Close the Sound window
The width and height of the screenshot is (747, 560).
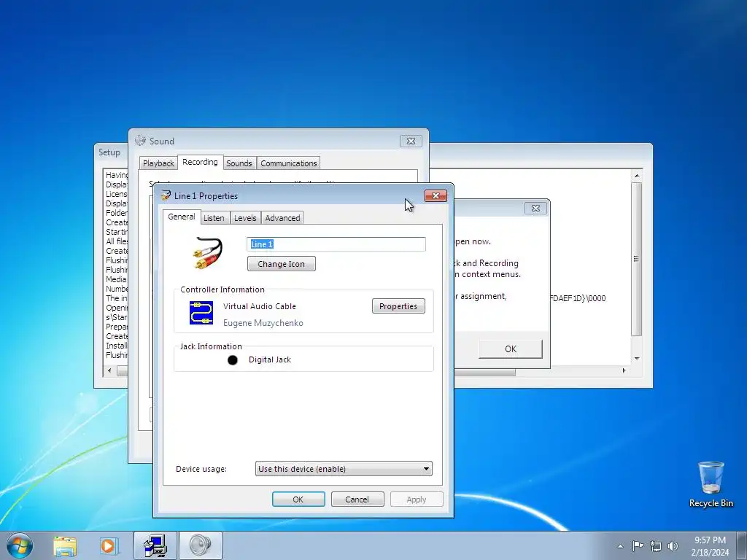coord(411,141)
